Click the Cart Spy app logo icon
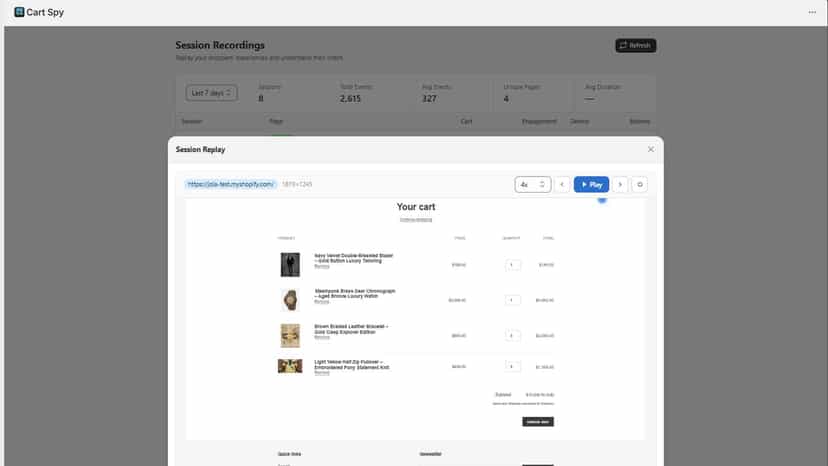The width and height of the screenshot is (828, 466). point(19,12)
